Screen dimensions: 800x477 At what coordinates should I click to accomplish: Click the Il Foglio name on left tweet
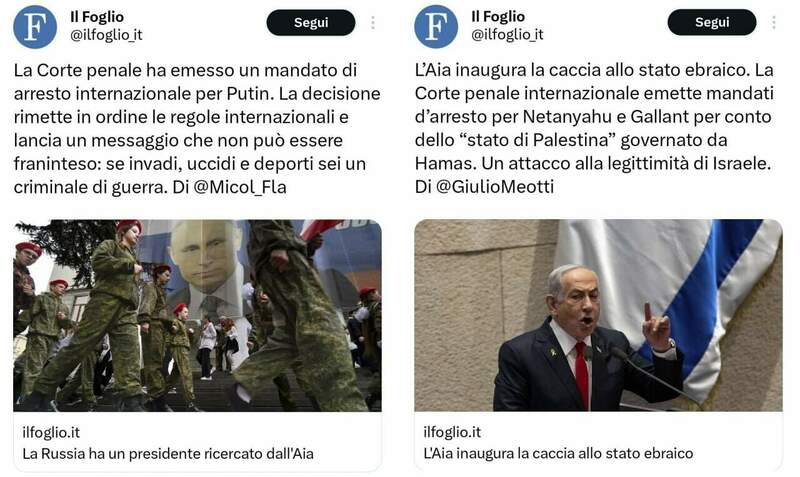coord(97,17)
